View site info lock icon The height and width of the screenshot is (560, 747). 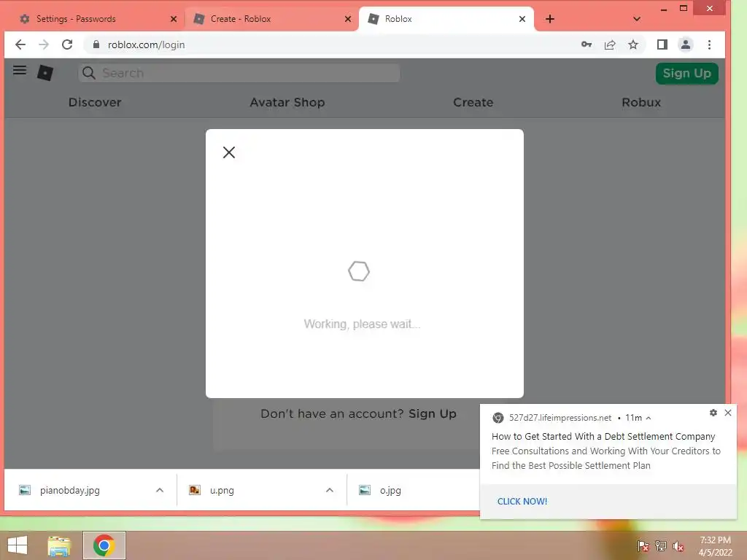click(96, 44)
